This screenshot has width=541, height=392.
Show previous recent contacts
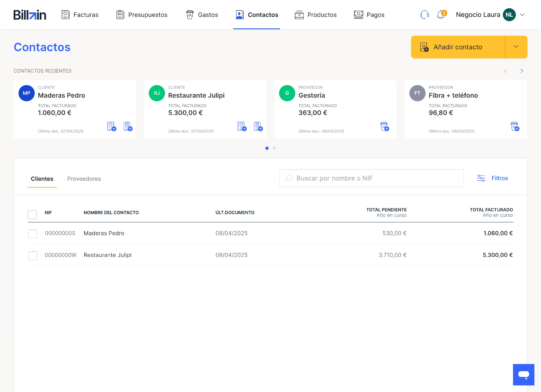[506, 71]
